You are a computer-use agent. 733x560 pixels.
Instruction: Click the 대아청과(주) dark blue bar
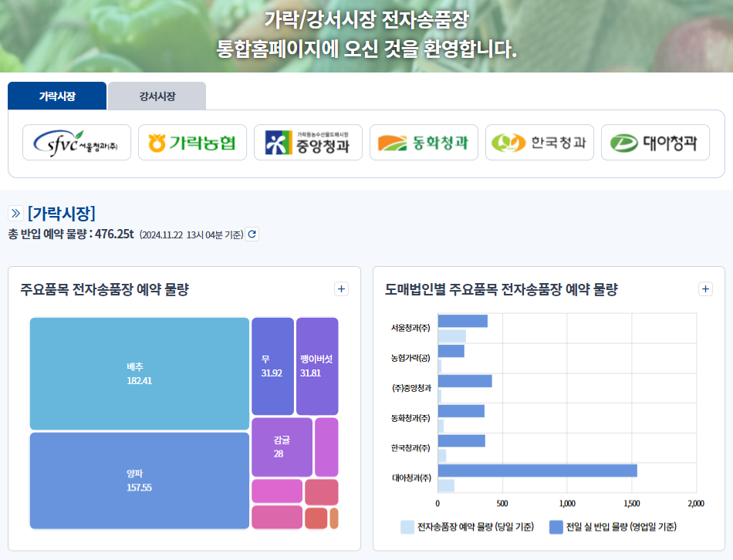(538, 471)
